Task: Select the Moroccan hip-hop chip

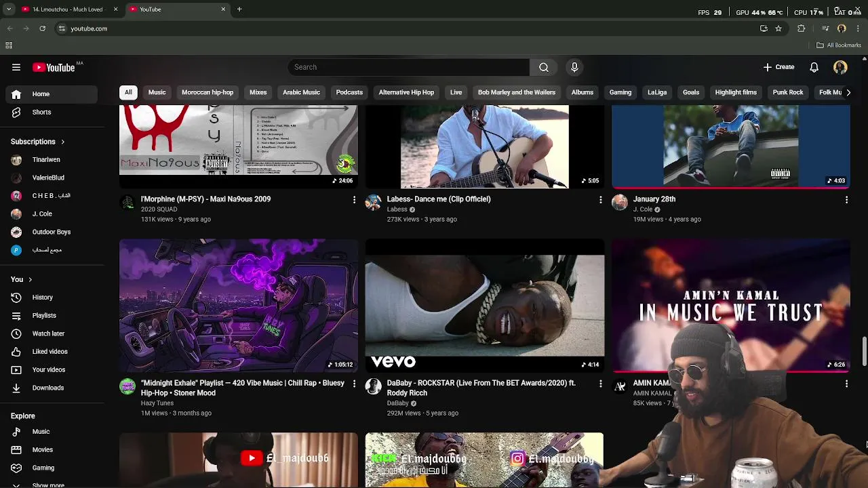Action: (208, 92)
